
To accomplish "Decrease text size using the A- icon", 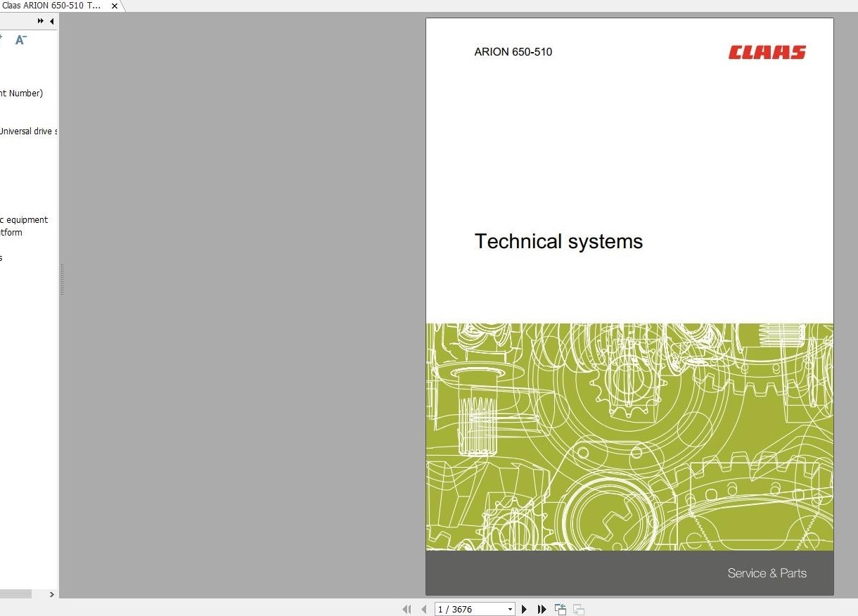I will [20, 40].
